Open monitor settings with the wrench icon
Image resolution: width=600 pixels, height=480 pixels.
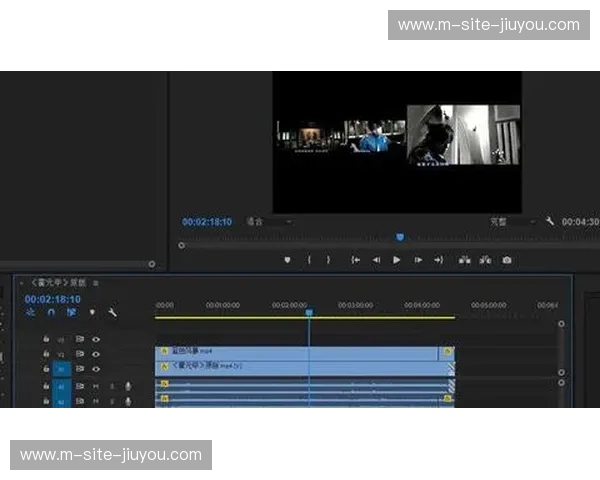[549, 221]
